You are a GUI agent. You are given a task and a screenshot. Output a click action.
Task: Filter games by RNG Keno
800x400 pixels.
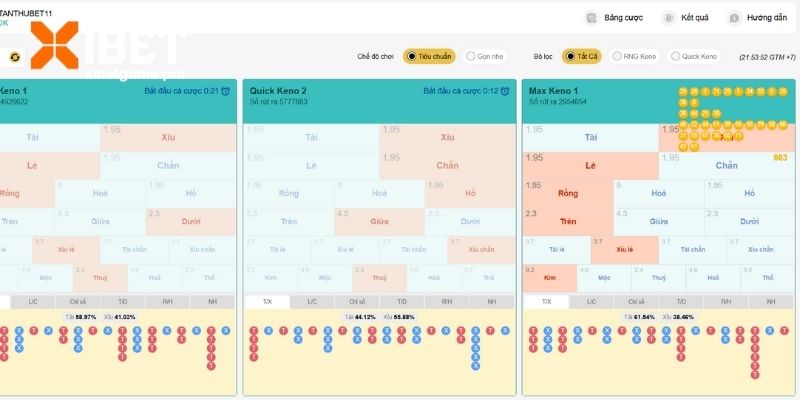tap(635, 57)
